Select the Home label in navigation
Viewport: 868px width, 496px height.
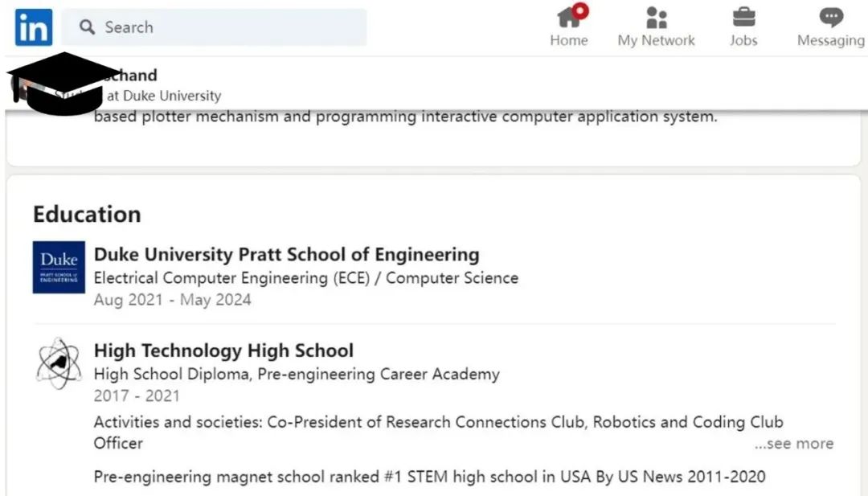[x=568, y=40]
